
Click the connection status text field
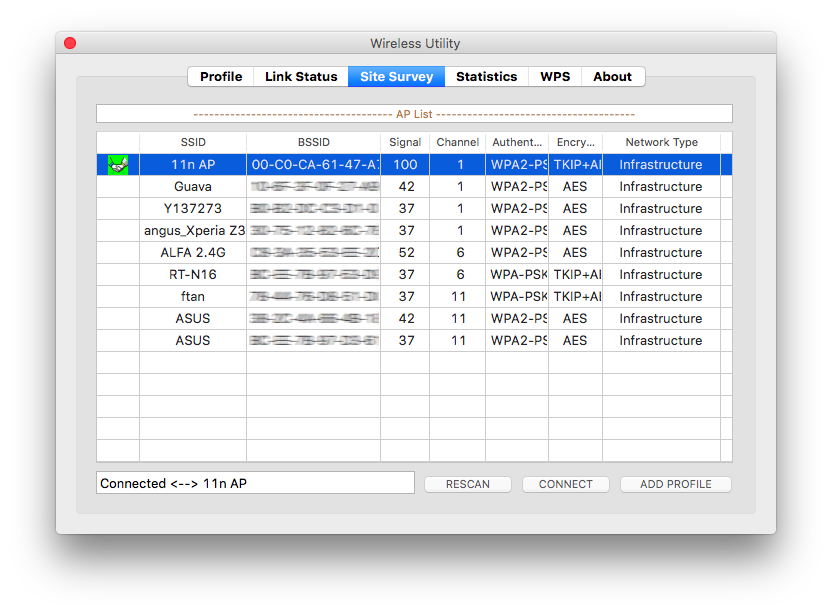255,484
